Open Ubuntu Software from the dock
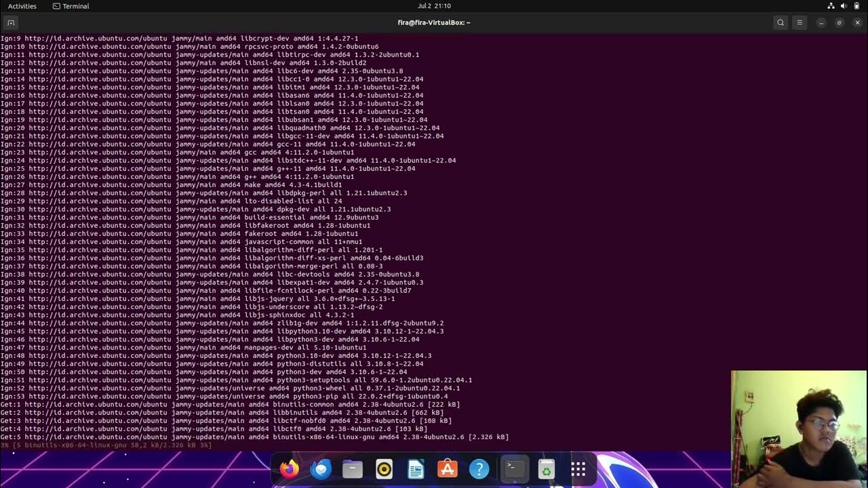This screenshot has width=868, height=488. tap(448, 469)
